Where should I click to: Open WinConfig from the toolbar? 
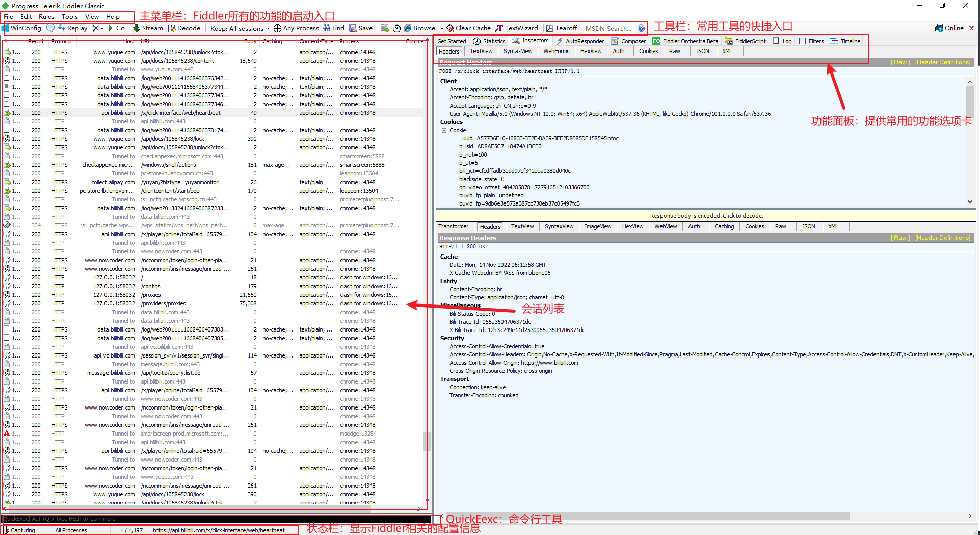point(22,28)
